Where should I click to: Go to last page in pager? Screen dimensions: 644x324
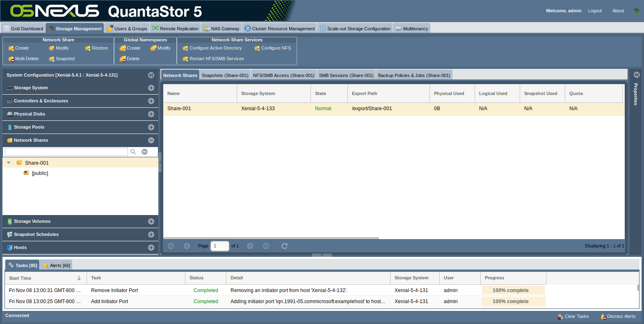pyautogui.click(x=266, y=246)
